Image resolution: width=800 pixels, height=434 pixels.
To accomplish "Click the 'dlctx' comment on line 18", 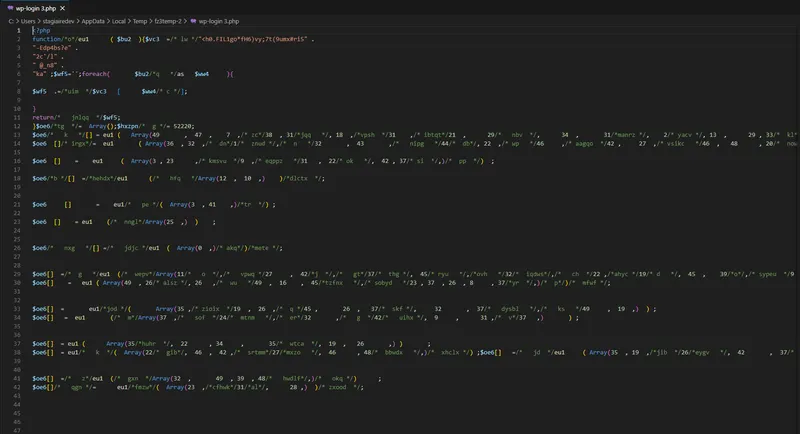I will 298,179.
